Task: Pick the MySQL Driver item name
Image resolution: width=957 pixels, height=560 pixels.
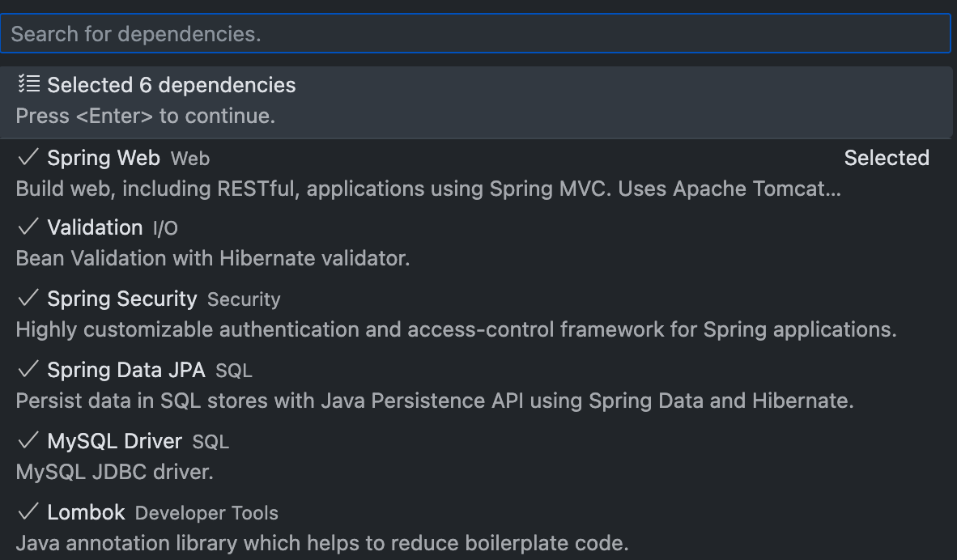Action: (x=115, y=442)
